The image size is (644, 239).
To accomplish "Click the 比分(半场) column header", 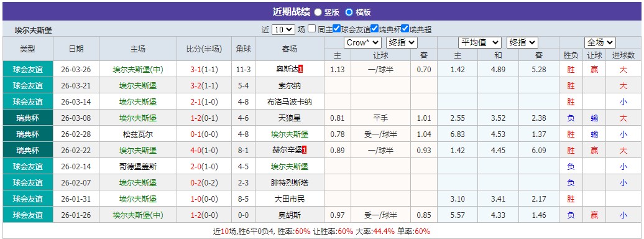I will 204,49.
